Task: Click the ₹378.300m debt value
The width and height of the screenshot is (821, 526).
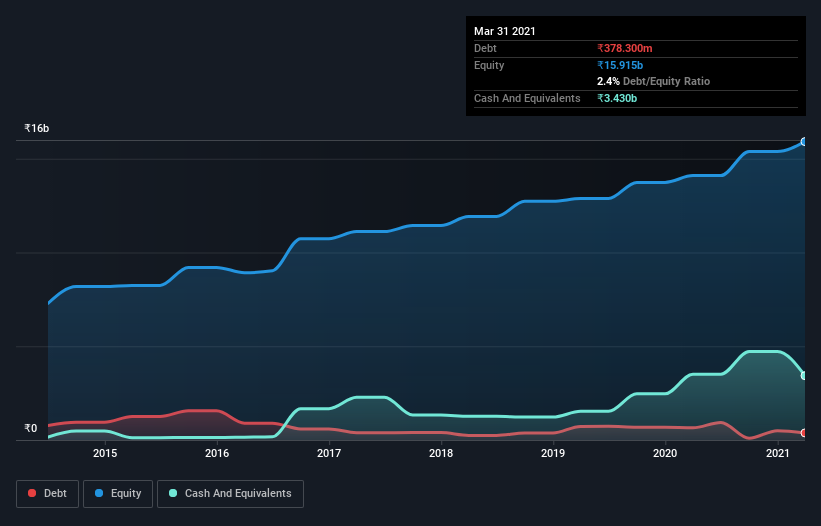Action: (625, 48)
